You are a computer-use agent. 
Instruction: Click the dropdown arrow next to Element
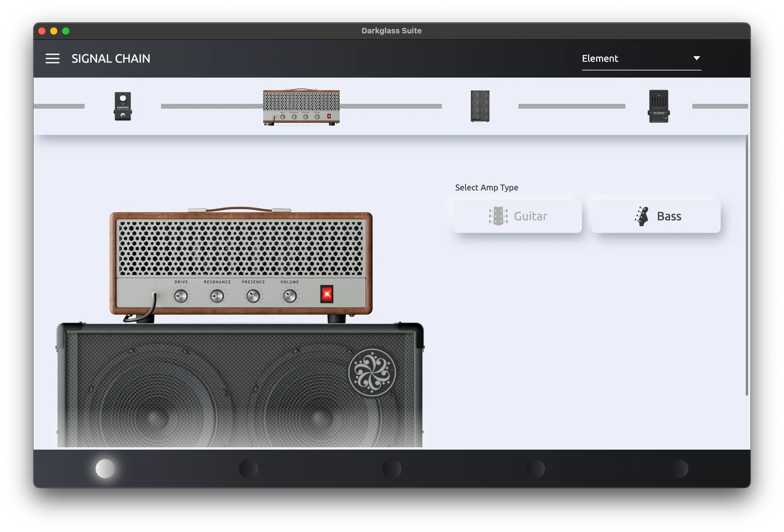coord(696,58)
